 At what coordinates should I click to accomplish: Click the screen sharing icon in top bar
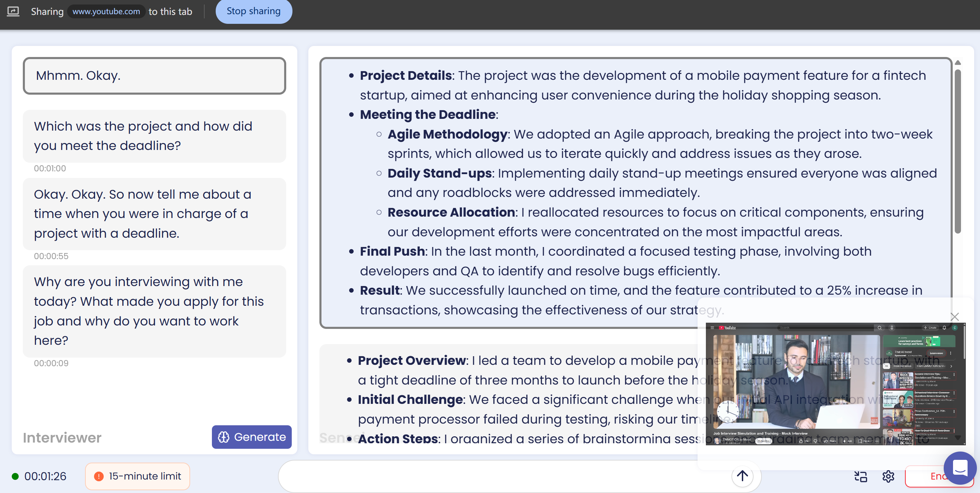13,11
